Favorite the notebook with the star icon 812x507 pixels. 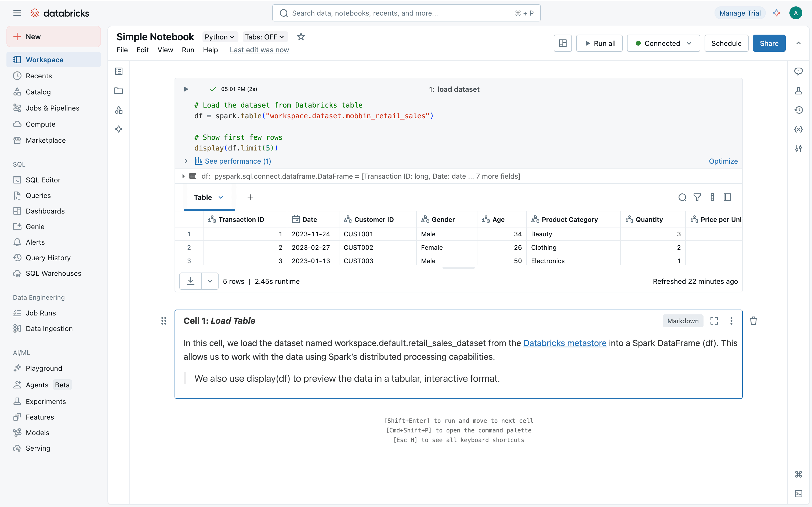coord(301,36)
